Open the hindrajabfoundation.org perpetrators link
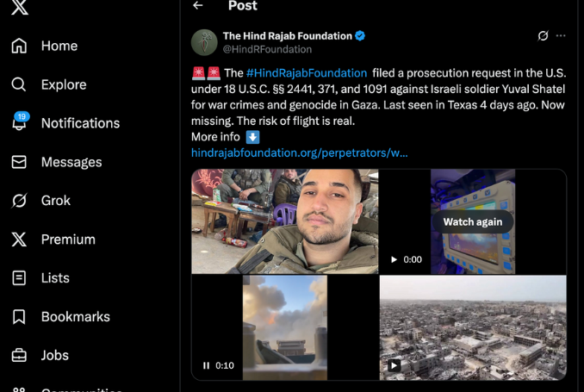The image size is (584, 392). (299, 152)
